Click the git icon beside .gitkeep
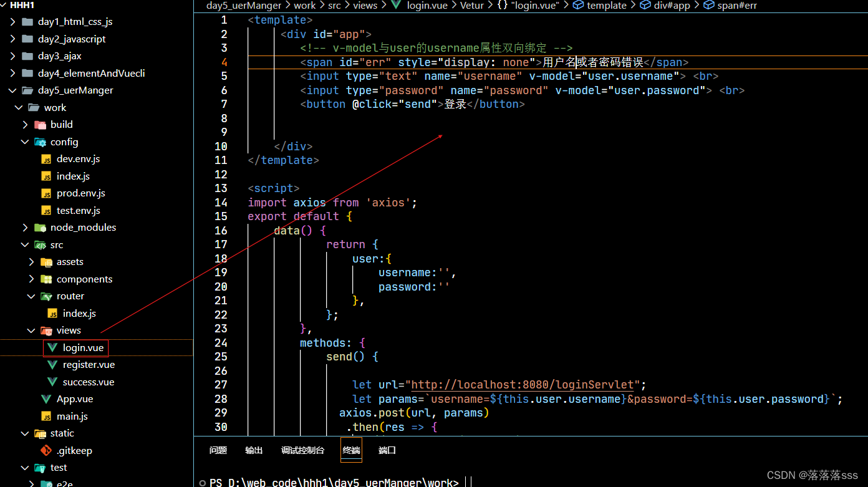 pyautogui.click(x=46, y=450)
